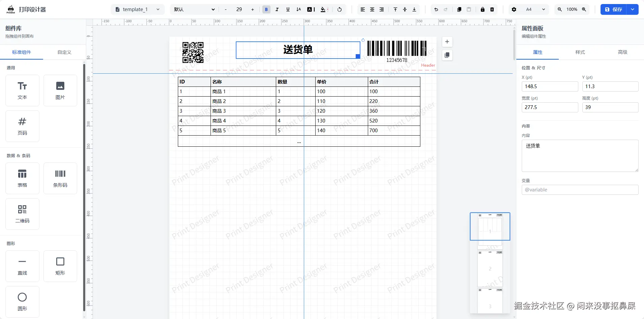
Task: Click the 内容 content textarea
Action: click(580, 156)
